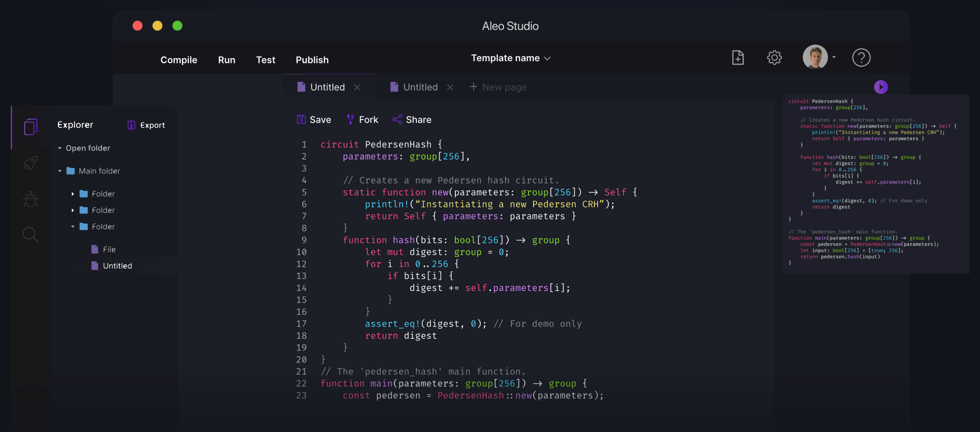Click the Fork branch icon
The width and height of the screenshot is (980, 432).
(x=350, y=119)
